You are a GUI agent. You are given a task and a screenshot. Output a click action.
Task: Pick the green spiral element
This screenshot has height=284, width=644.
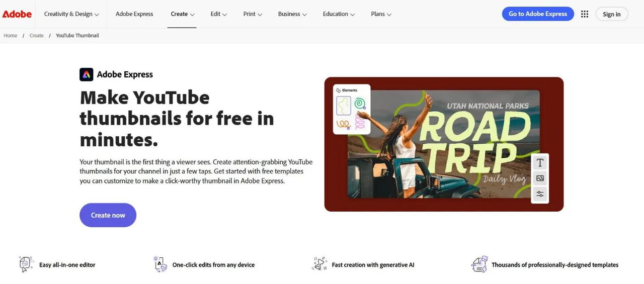click(359, 104)
